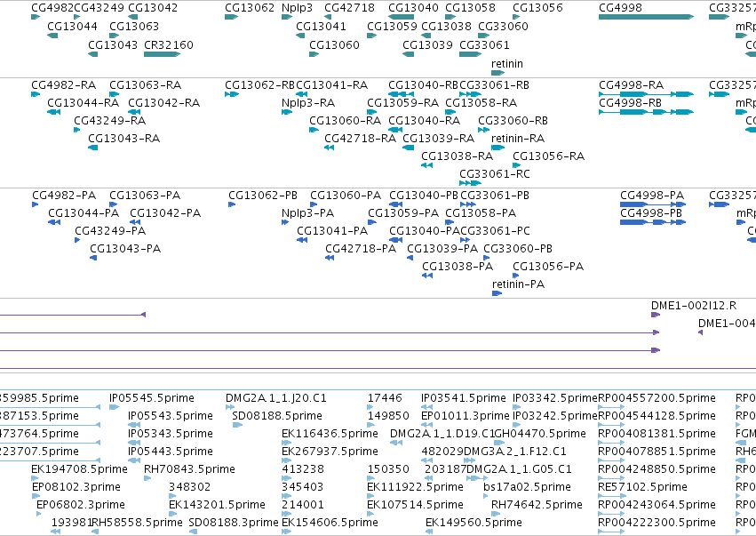Click EST IP03541.5prime
Screen dimensions: 756x536
[x=464, y=398]
